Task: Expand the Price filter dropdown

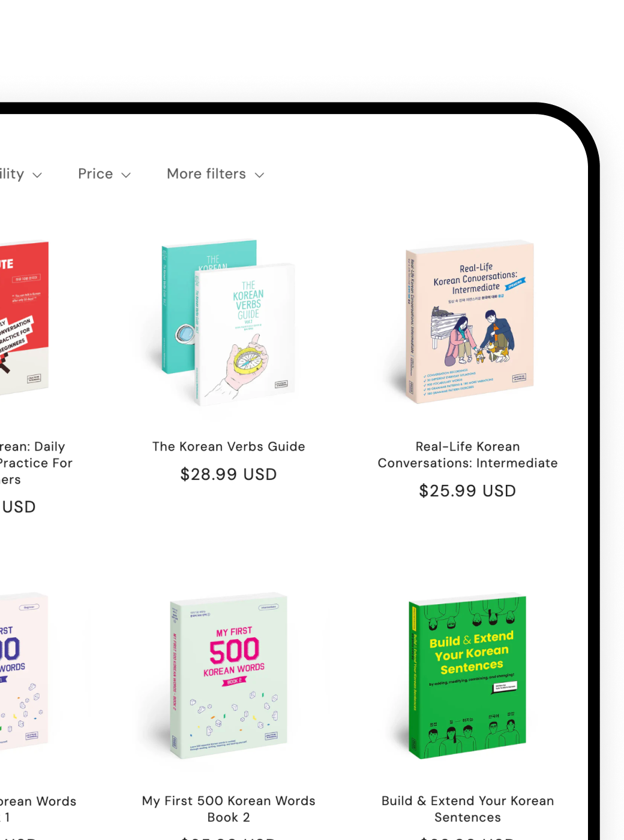Action: (104, 174)
